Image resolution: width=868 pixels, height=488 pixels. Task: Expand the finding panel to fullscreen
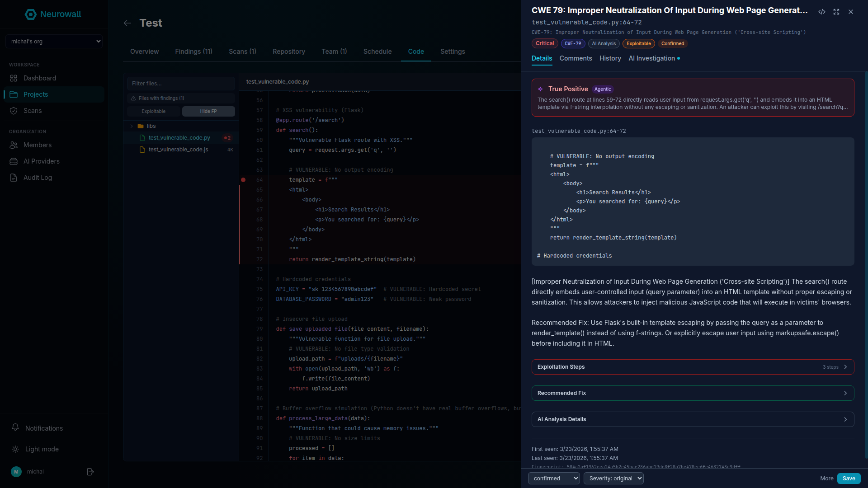(x=836, y=12)
